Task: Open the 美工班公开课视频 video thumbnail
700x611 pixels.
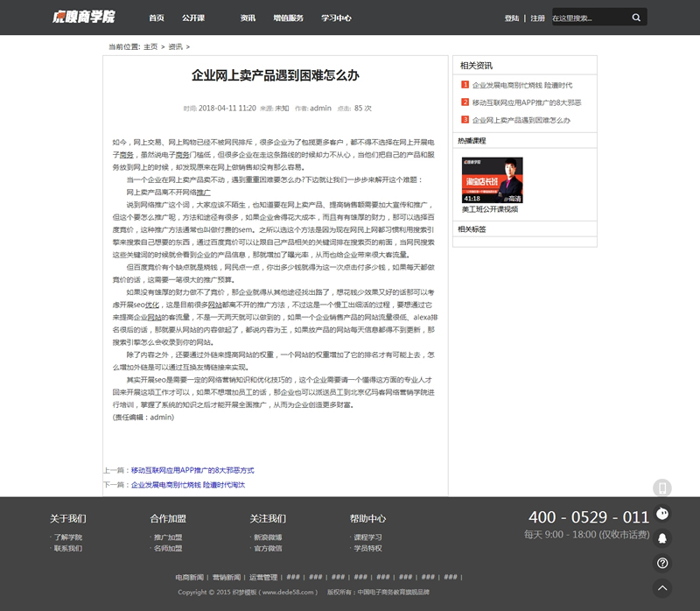Action: point(492,180)
